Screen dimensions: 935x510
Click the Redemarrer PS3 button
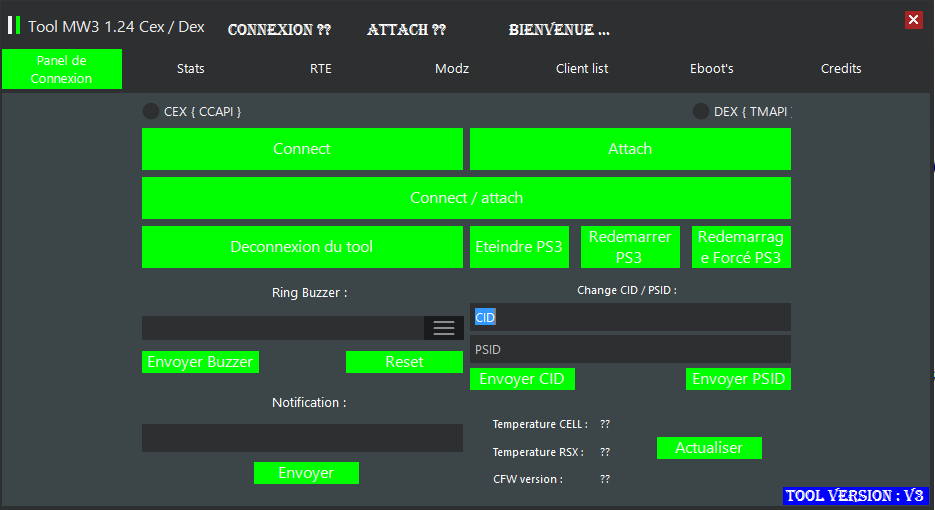629,247
